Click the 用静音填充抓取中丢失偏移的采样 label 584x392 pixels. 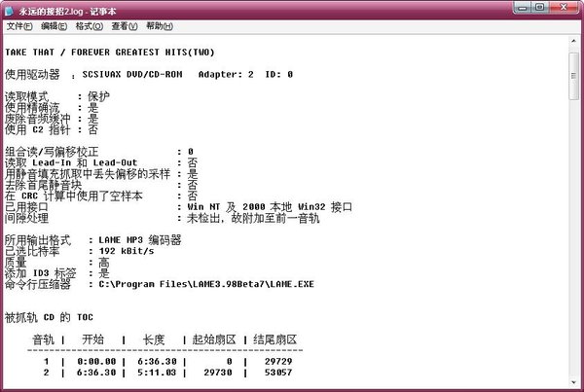(x=88, y=174)
